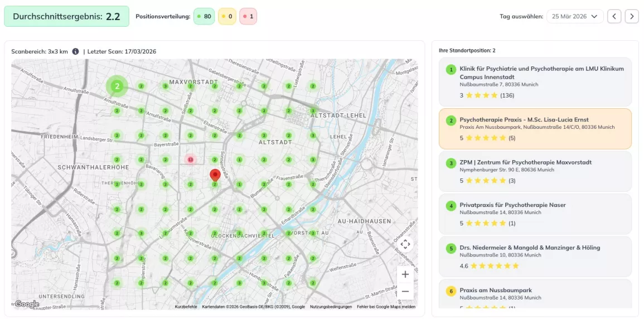The width and height of the screenshot is (644, 319).
Task: Click the red location pin marker
Action: (x=215, y=175)
